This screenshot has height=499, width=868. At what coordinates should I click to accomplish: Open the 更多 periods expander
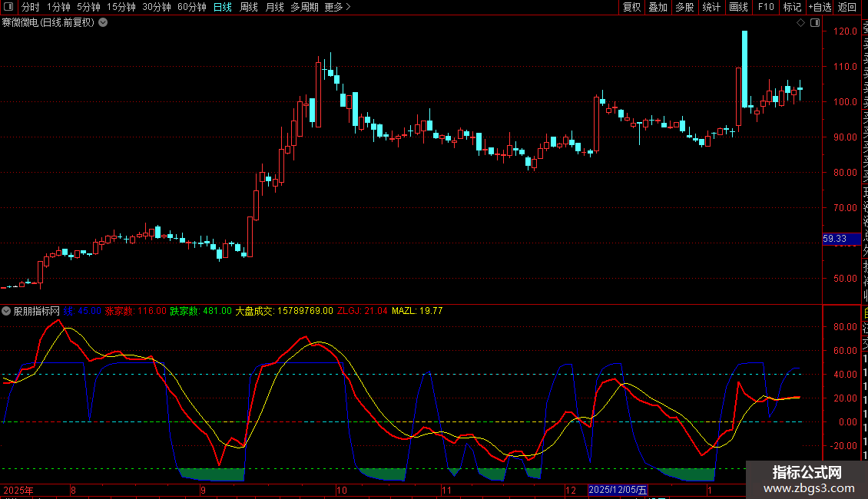337,7
